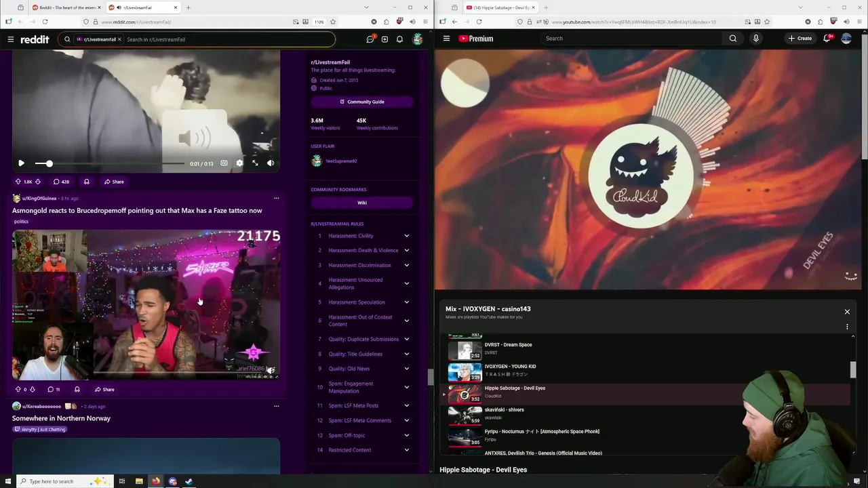868x488 pixels.
Task: Open options menu for KingOfGuinea post
Action: [x=276, y=199]
